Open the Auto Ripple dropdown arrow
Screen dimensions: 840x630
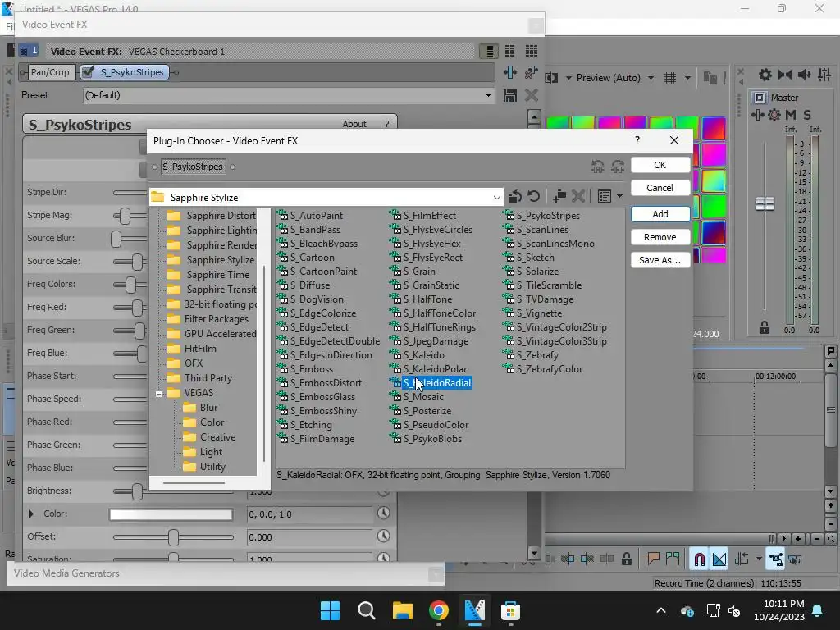pos(759,559)
